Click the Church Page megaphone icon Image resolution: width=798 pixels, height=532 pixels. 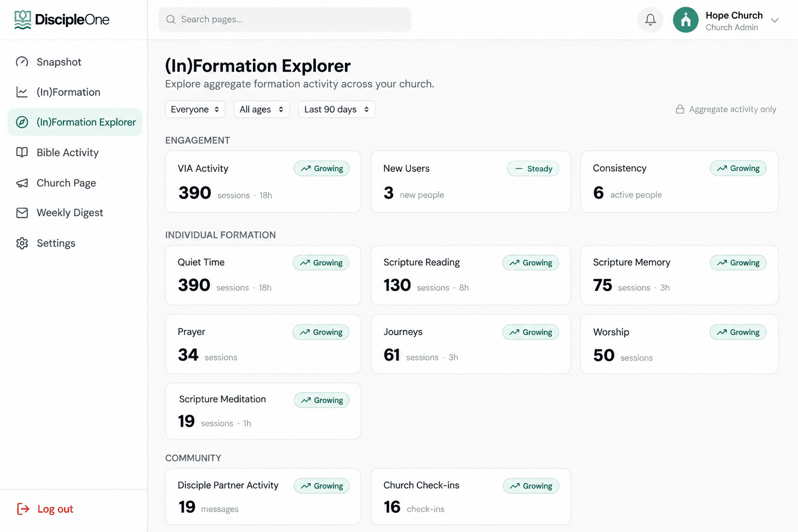[x=22, y=183]
